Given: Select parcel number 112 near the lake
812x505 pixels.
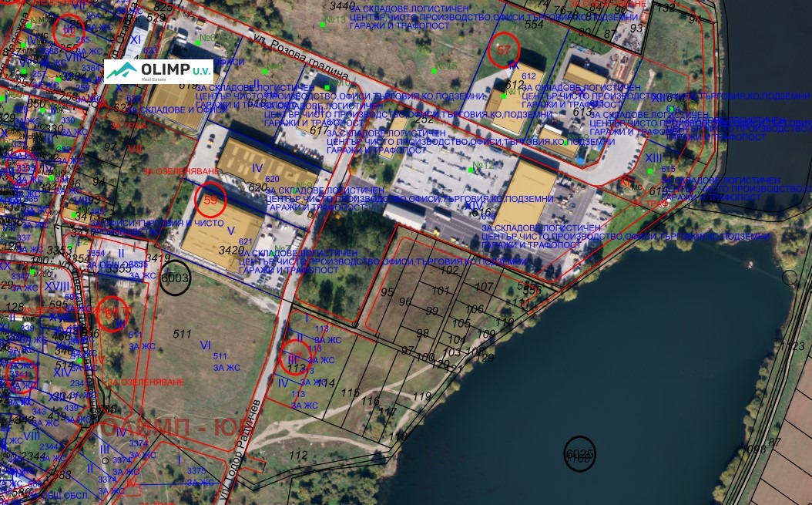Looking at the screenshot, I should tap(297, 455).
